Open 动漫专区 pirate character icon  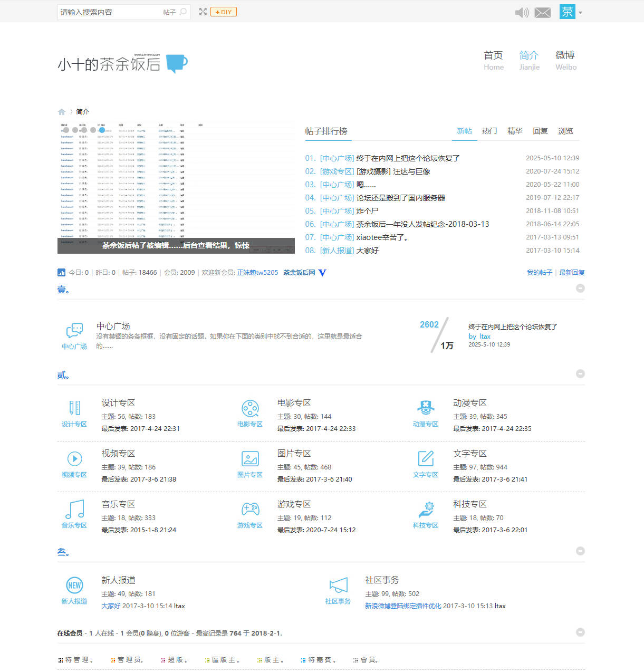[426, 408]
